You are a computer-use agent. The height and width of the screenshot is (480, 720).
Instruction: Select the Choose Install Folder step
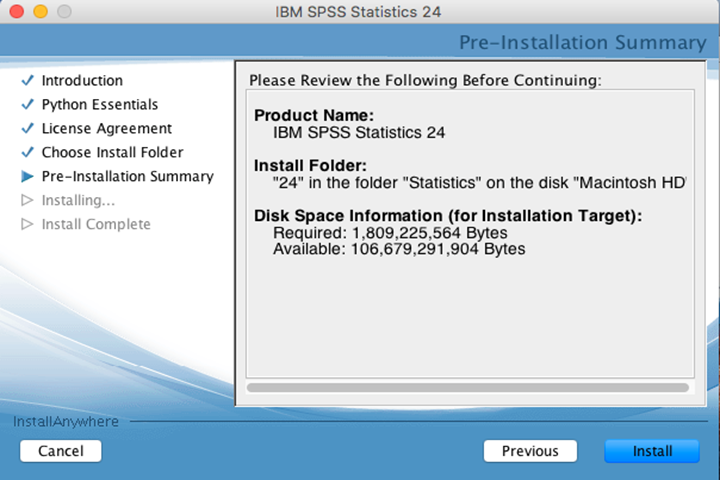tap(112, 152)
